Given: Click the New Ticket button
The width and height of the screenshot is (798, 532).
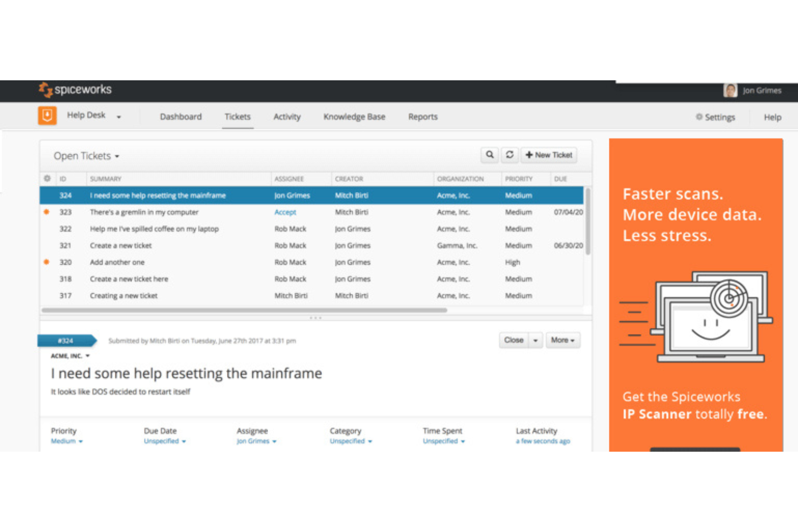Looking at the screenshot, I should point(549,155).
